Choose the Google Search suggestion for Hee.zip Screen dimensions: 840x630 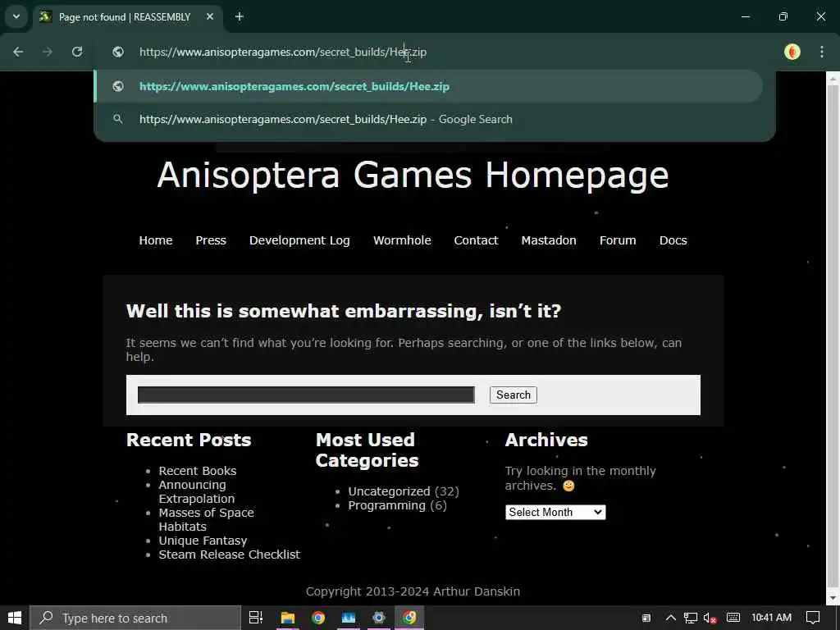tap(428, 120)
